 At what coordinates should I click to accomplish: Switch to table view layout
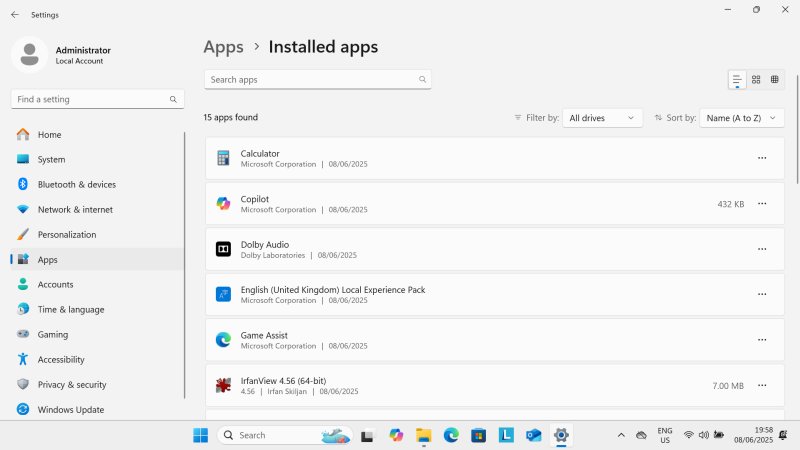(774, 79)
